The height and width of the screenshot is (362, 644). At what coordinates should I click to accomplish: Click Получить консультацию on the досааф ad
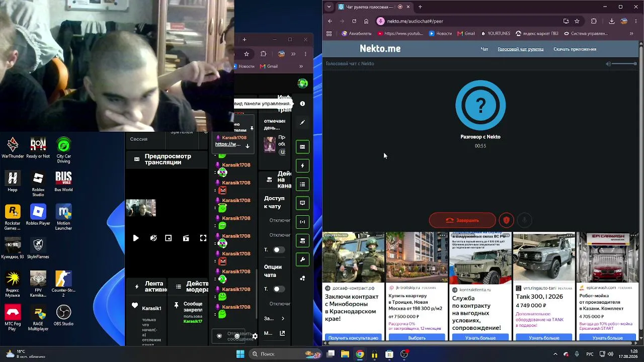[x=353, y=338]
